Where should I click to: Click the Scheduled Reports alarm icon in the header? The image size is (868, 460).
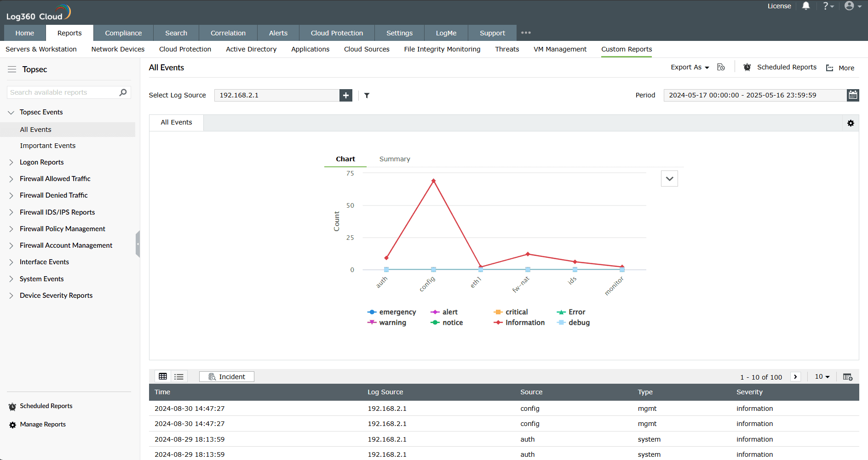[747, 67]
